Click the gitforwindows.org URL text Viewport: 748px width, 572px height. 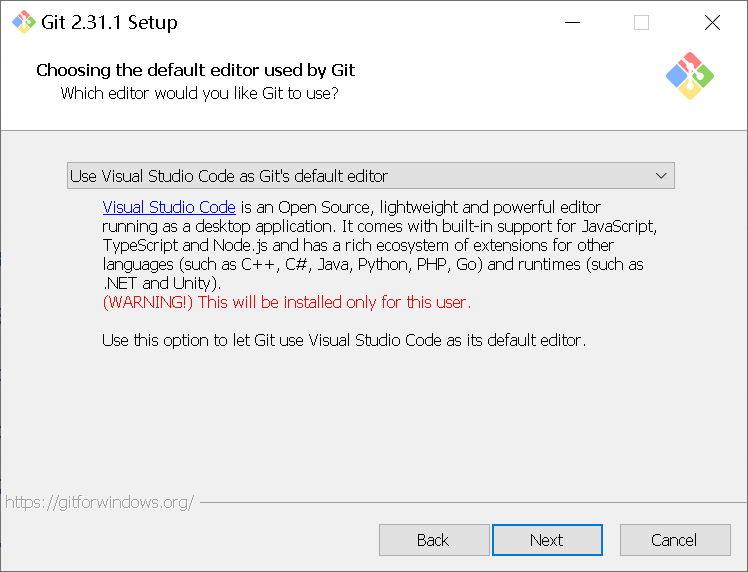pos(99,502)
